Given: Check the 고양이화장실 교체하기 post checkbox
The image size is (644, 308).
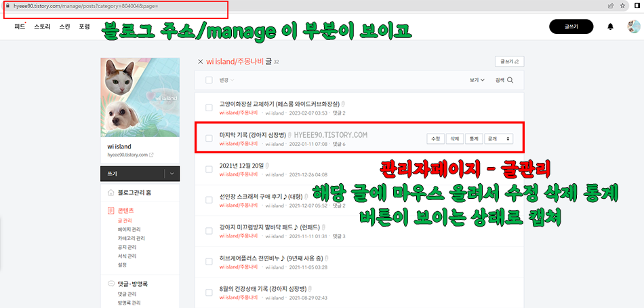Looking at the screenshot, I should click(209, 108).
